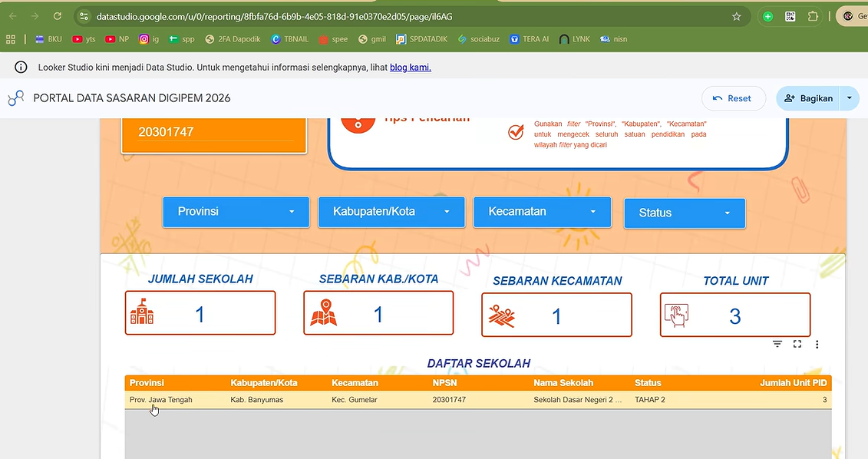This screenshot has height=459, width=868.
Task: Open the apps grid in bookmarks bar
Action: pyautogui.click(x=11, y=38)
